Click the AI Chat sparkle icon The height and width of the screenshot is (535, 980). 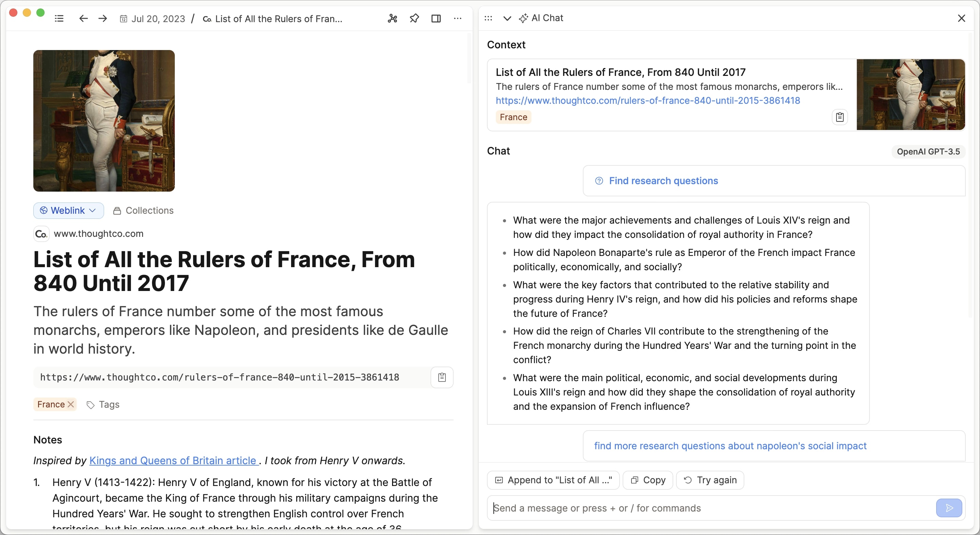pyautogui.click(x=524, y=18)
